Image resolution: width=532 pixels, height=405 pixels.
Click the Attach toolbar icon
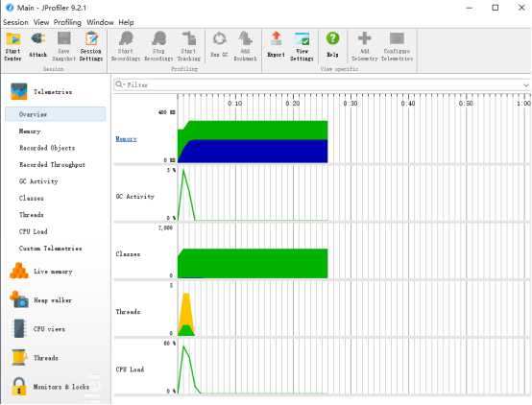tap(37, 39)
